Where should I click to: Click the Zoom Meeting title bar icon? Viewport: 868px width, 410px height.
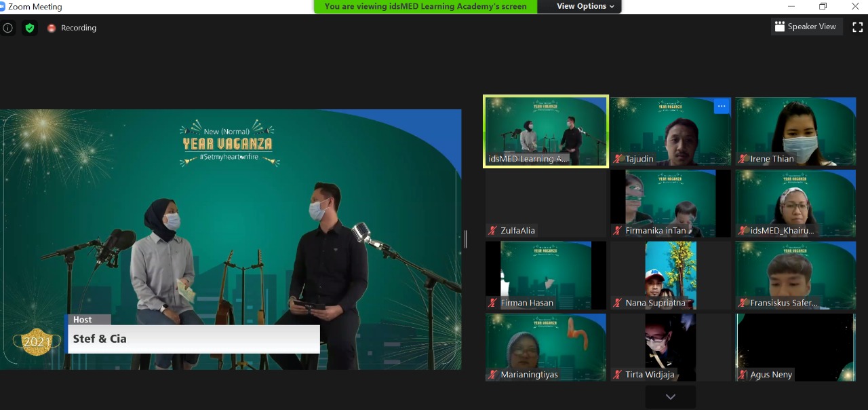pos(5,6)
